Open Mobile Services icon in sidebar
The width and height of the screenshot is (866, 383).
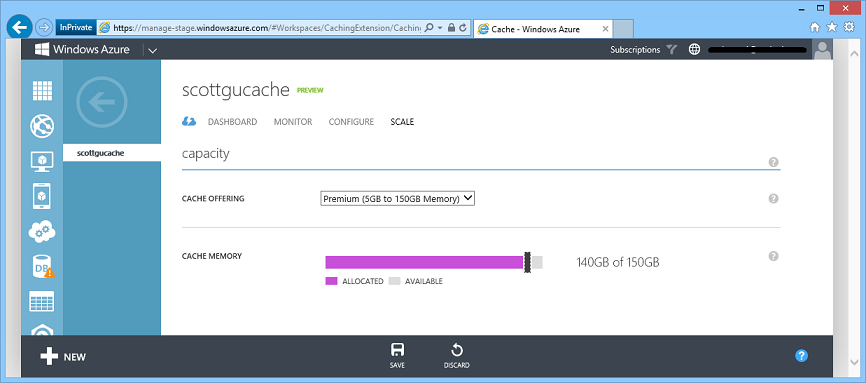pos(42,196)
